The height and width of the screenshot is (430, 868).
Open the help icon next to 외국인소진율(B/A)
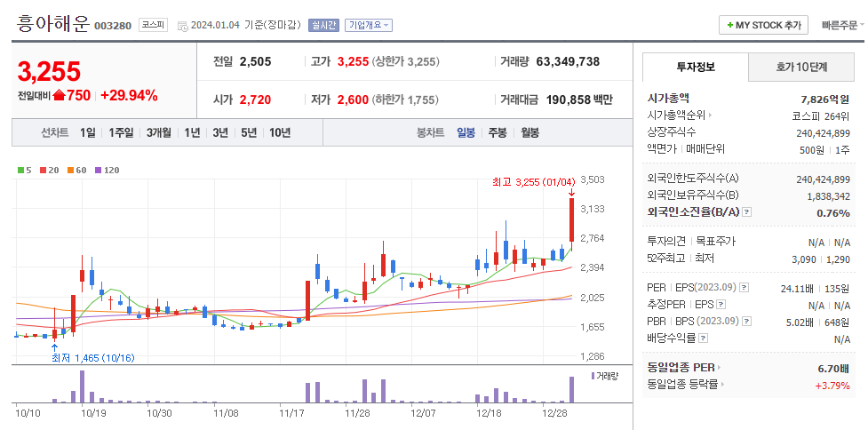coord(747,212)
